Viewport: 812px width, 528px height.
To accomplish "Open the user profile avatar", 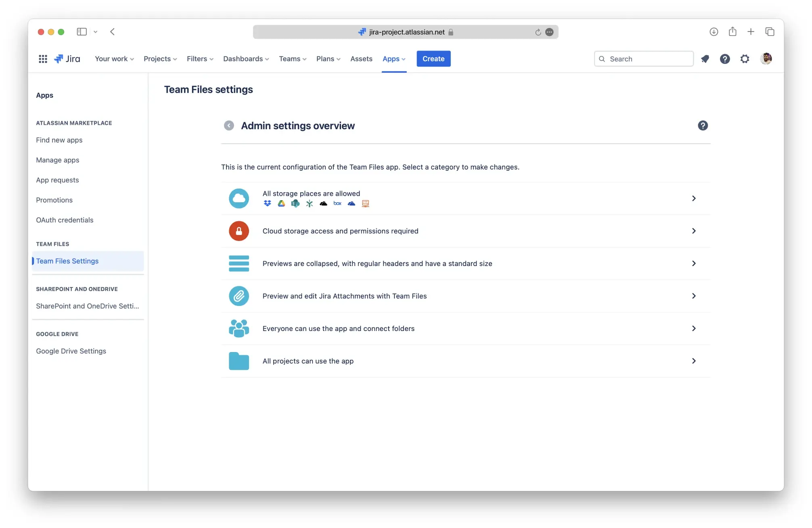I will tap(766, 59).
